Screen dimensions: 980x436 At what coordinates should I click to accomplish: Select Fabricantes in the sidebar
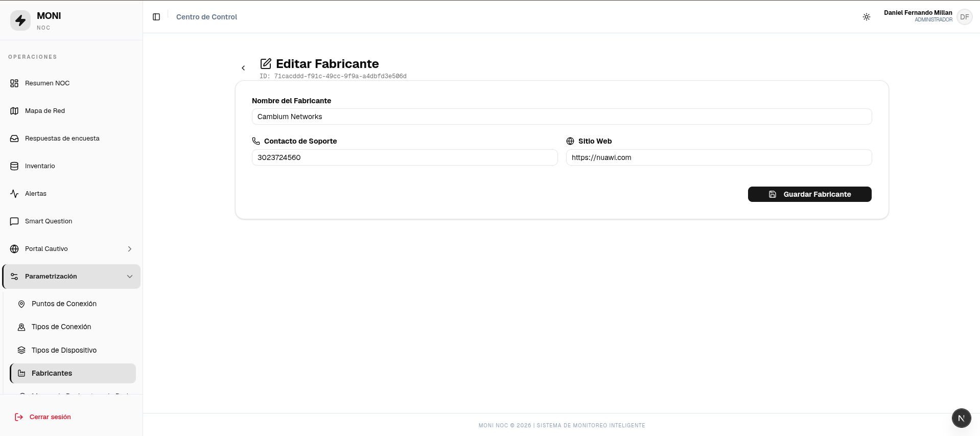[73, 373]
